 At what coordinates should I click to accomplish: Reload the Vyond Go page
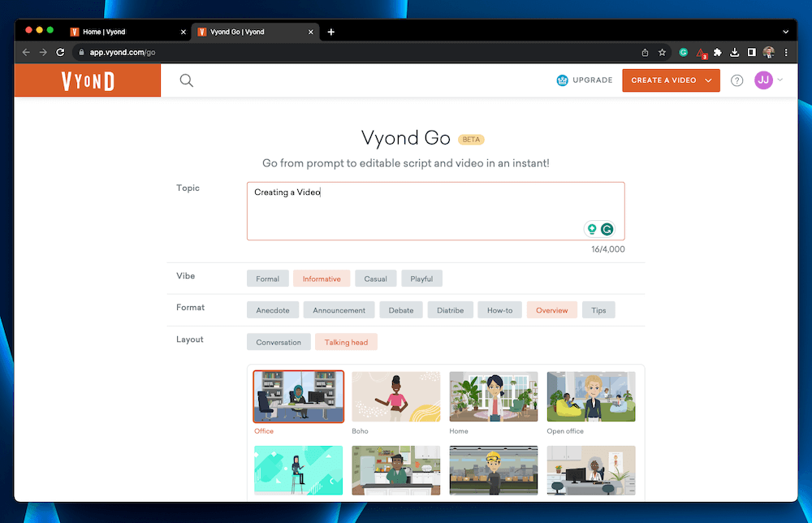60,52
